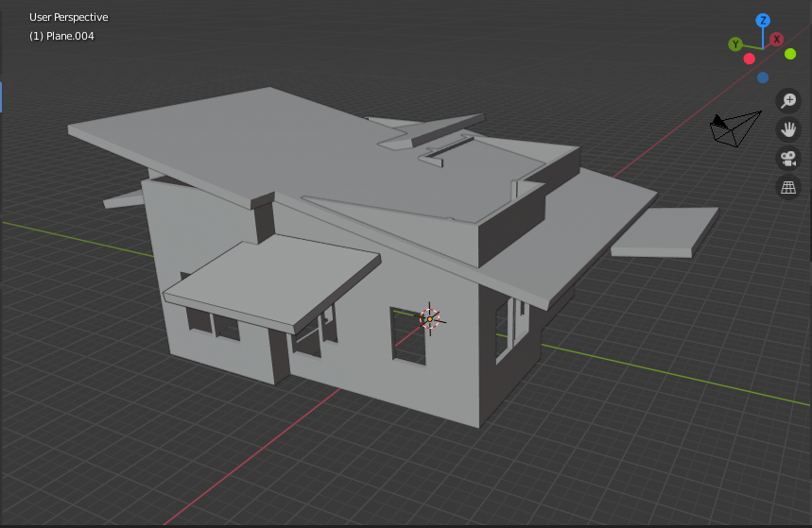Screen dimensions: 812x528
Task: Click the bright green negative-axis gizmo dot
Action: [x=790, y=54]
